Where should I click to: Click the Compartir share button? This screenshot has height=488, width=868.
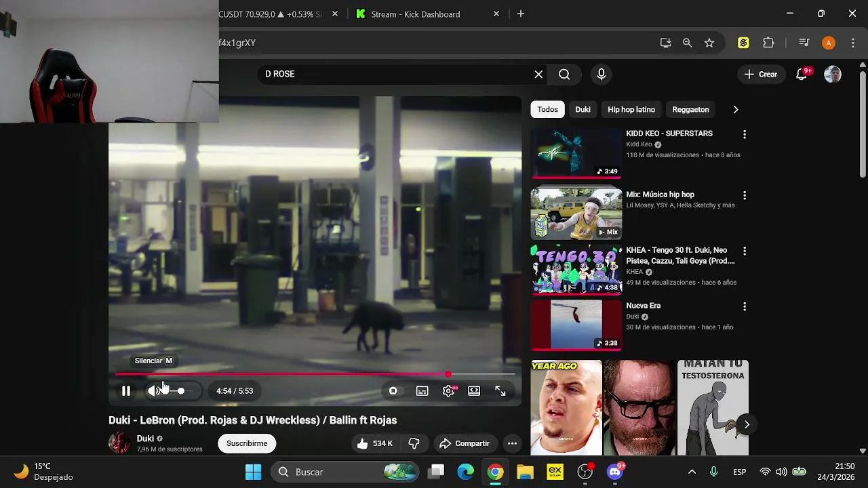point(465,443)
